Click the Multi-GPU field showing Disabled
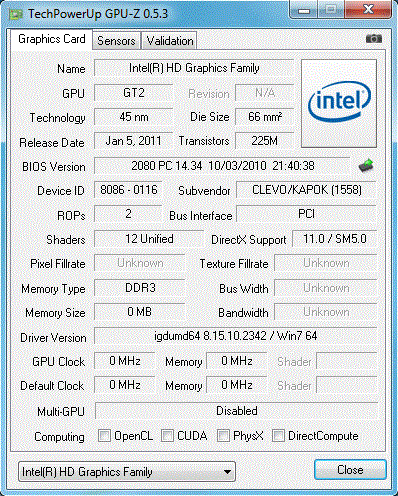Screen dimensions: 398x496 point(236,411)
